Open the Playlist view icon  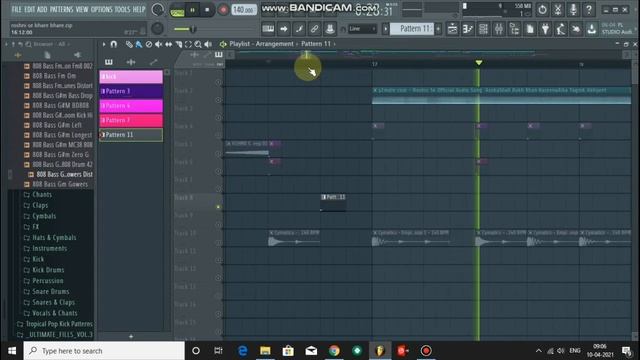tap(452, 29)
